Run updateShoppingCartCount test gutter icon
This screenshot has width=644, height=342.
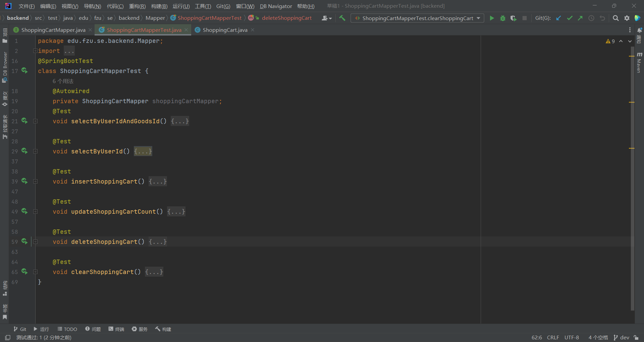24,211
